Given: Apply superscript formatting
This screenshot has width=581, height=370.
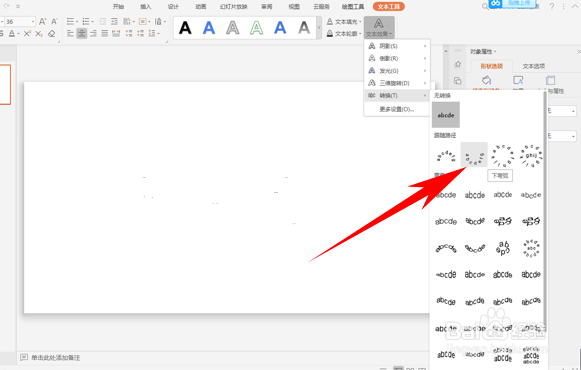Looking at the screenshot, I should tap(27, 34).
